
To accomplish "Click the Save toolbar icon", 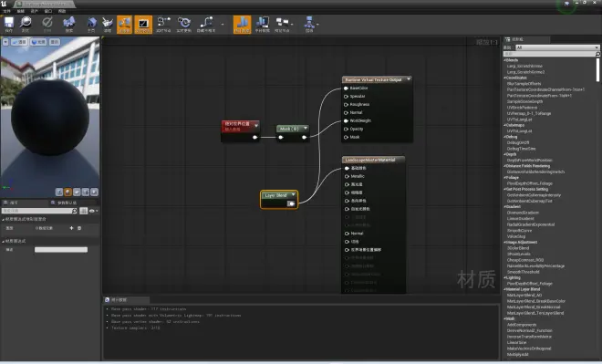I will coord(9,25).
